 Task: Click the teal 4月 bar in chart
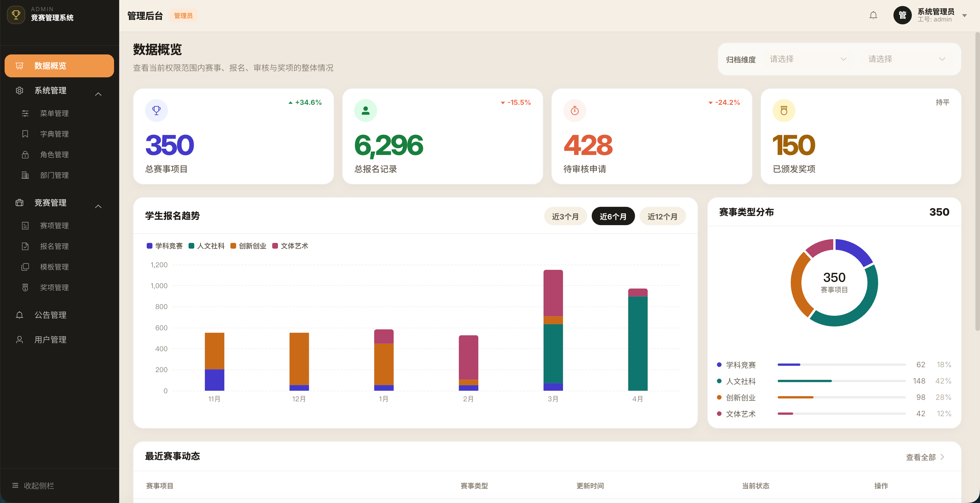click(638, 343)
